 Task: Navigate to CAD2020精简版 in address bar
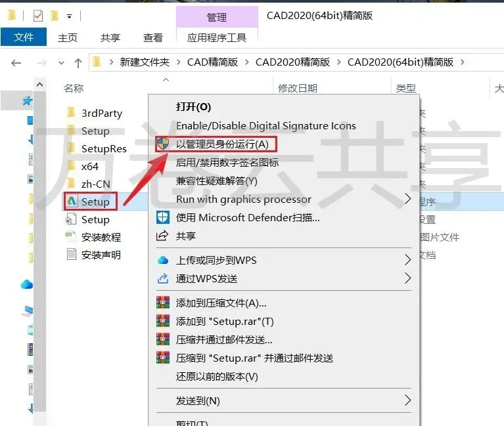[292, 62]
